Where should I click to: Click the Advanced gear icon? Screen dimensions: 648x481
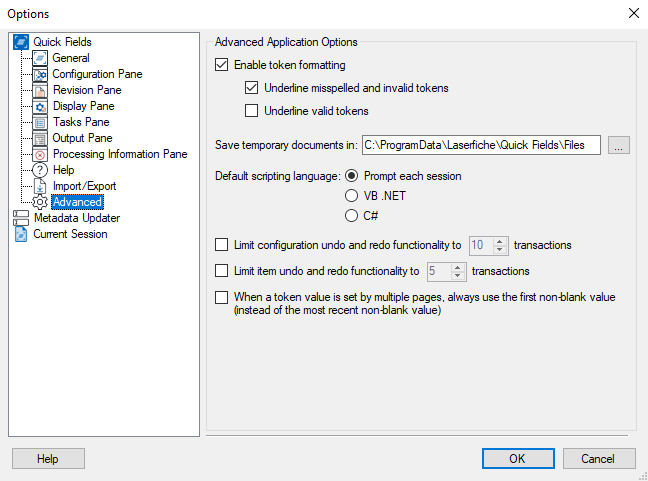pos(40,202)
